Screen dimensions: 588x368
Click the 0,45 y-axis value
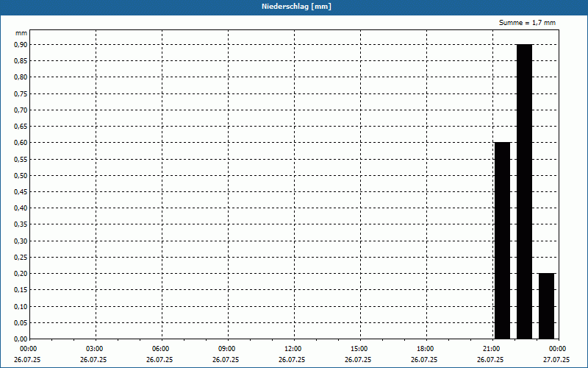21,191
